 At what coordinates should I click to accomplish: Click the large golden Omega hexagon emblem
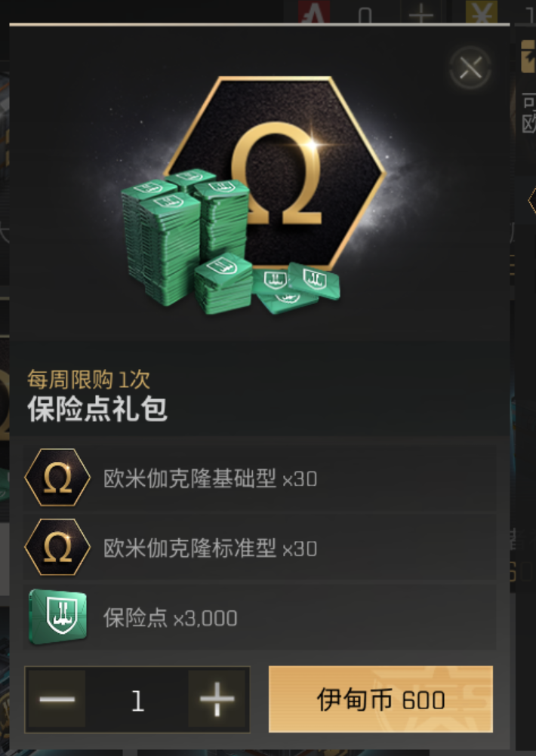(x=275, y=173)
